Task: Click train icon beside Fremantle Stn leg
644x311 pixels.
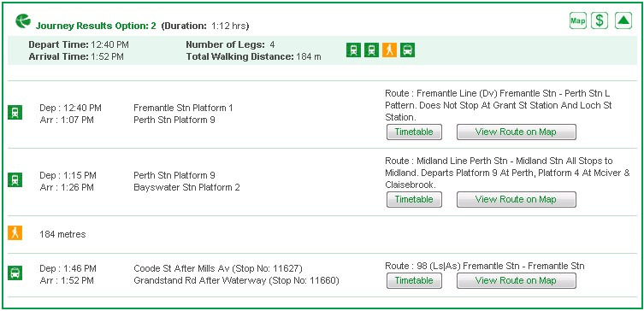Action: click(15, 112)
